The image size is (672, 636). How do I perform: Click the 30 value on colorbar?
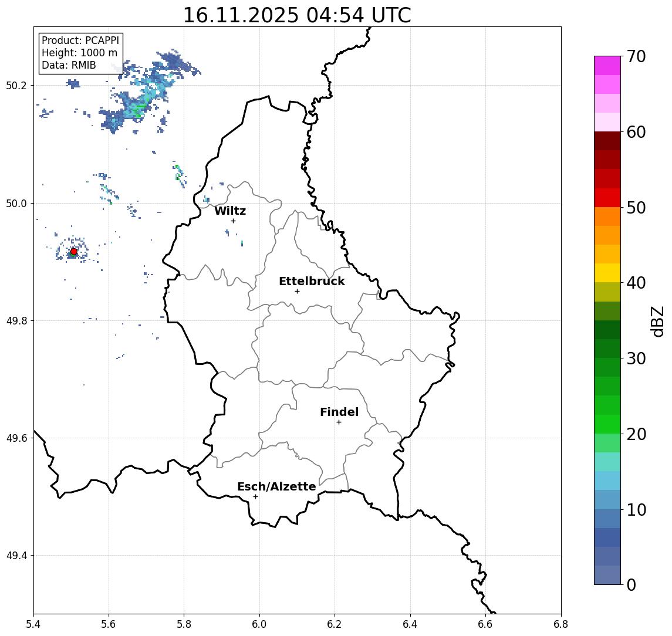pos(636,358)
